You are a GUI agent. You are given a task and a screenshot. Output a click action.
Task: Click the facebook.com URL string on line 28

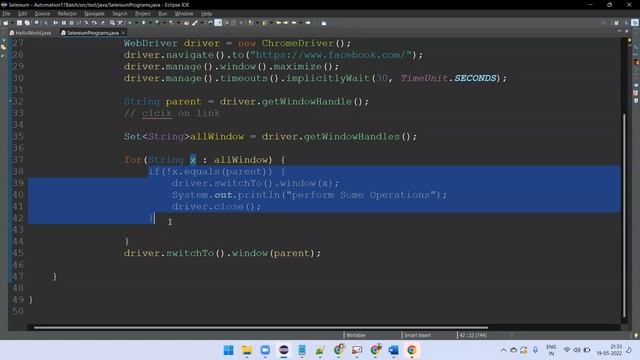coord(331,55)
